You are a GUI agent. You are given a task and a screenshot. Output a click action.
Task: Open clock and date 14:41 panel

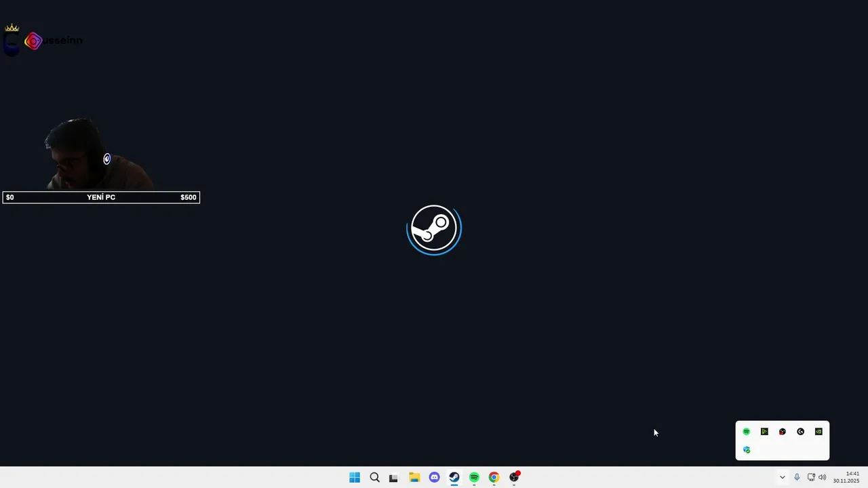[x=846, y=477]
